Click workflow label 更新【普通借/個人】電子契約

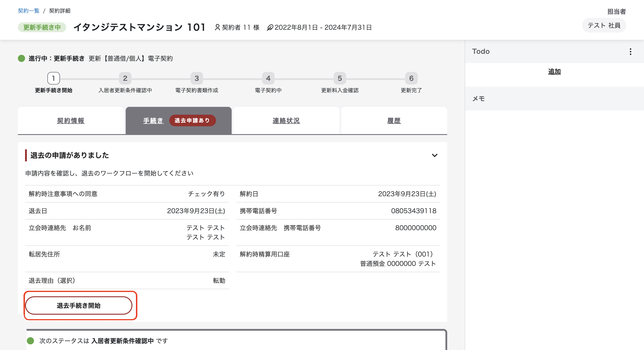(131, 58)
